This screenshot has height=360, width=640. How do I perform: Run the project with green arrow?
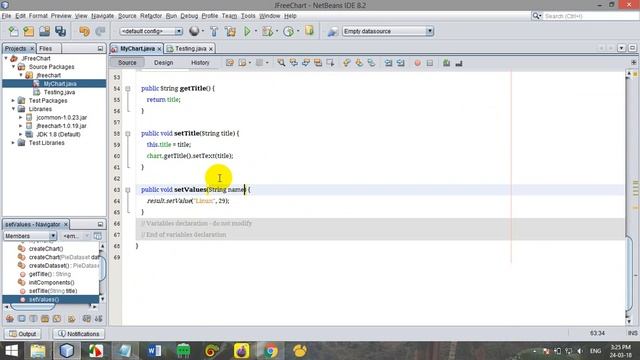(x=247, y=31)
